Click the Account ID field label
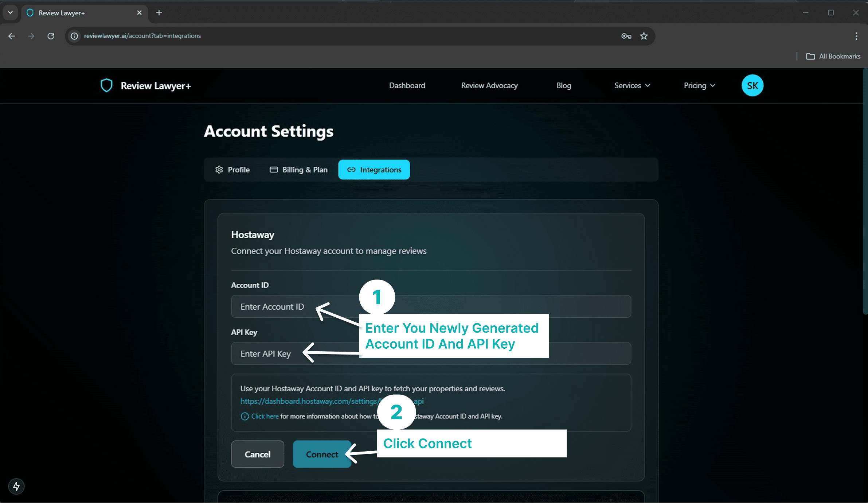868x503 pixels. pyautogui.click(x=250, y=285)
